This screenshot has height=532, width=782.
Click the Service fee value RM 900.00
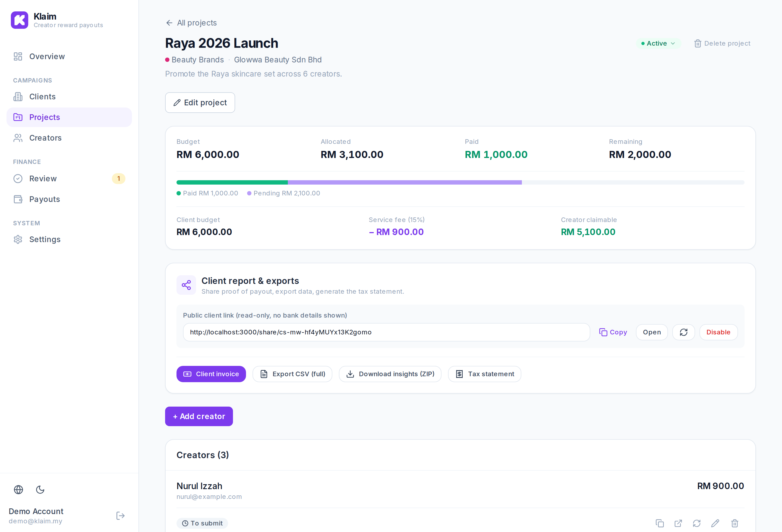(396, 232)
